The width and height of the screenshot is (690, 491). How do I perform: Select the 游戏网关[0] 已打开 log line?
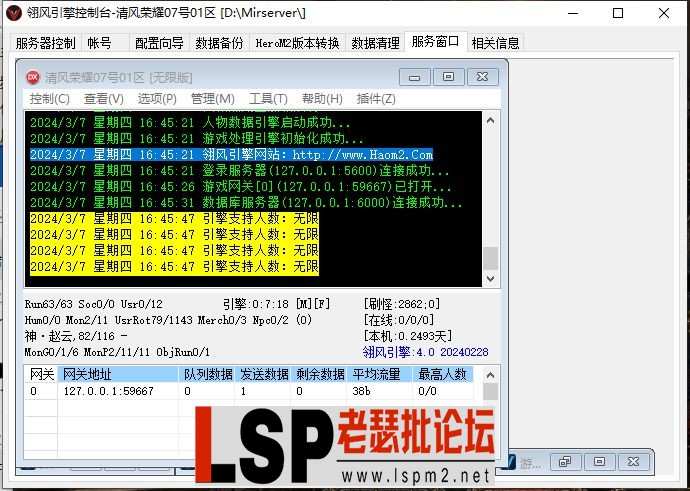(x=241, y=187)
